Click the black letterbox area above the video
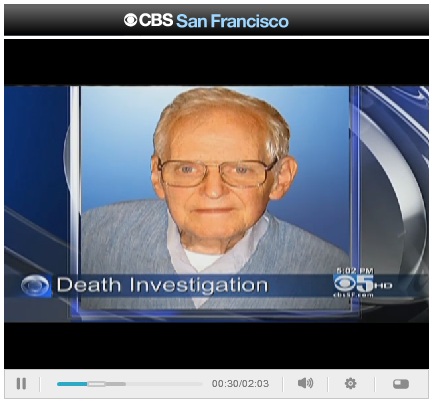 pos(216,63)
